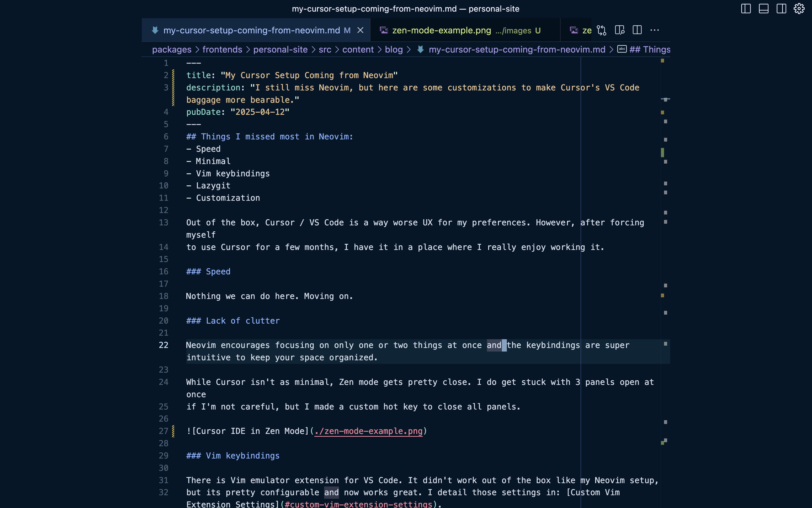Click the highlighted 'and' on line 32
The image size is (812, 508).
[331, 492]
